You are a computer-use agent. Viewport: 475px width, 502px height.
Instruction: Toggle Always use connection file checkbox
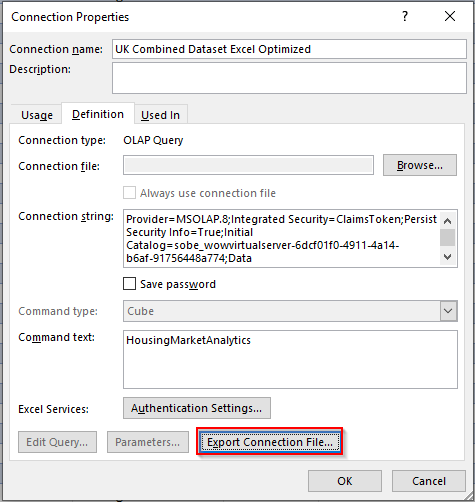[129, 193]
